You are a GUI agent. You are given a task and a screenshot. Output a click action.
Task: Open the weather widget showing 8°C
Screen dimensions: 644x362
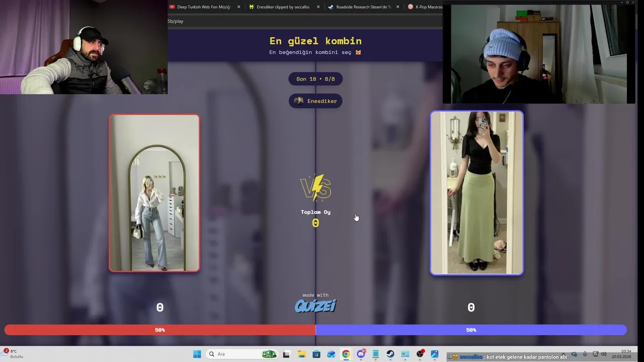click(x=14, y=354)
